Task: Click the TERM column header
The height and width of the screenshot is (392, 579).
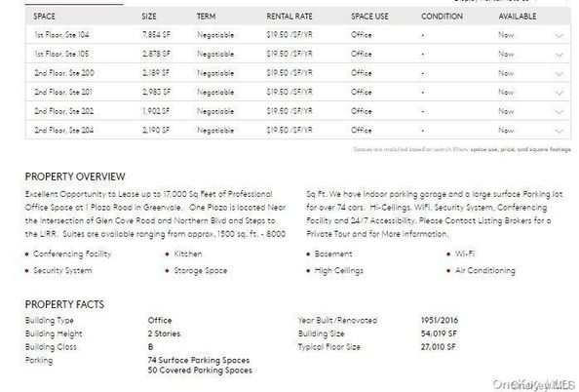Action: (206, 17)
